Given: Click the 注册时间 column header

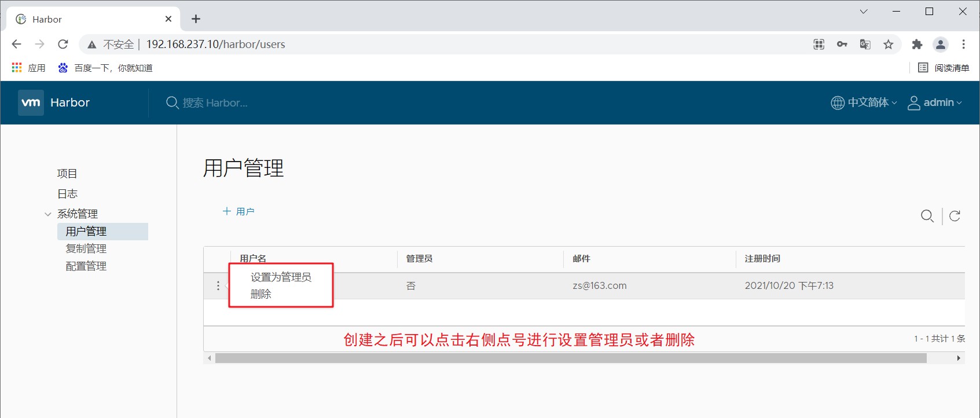Looking at the screenshot, I should pos(762,259).
